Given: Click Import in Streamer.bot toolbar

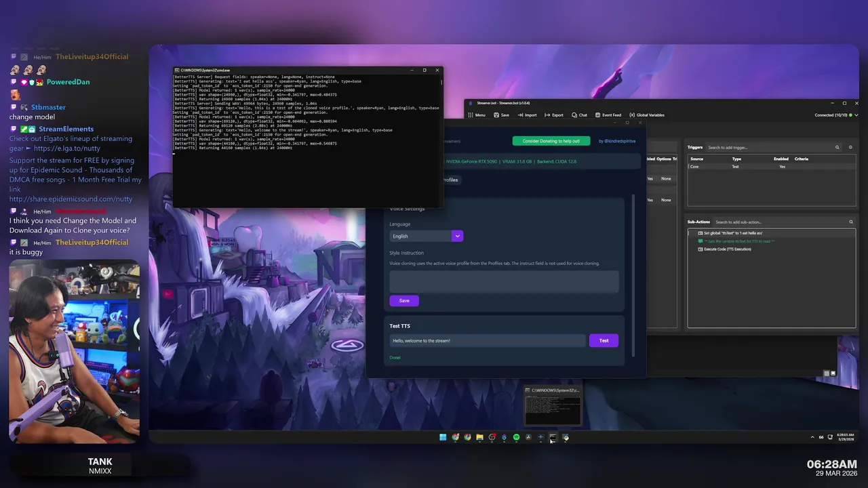Looking at the screenshot, I should point(527,115).
